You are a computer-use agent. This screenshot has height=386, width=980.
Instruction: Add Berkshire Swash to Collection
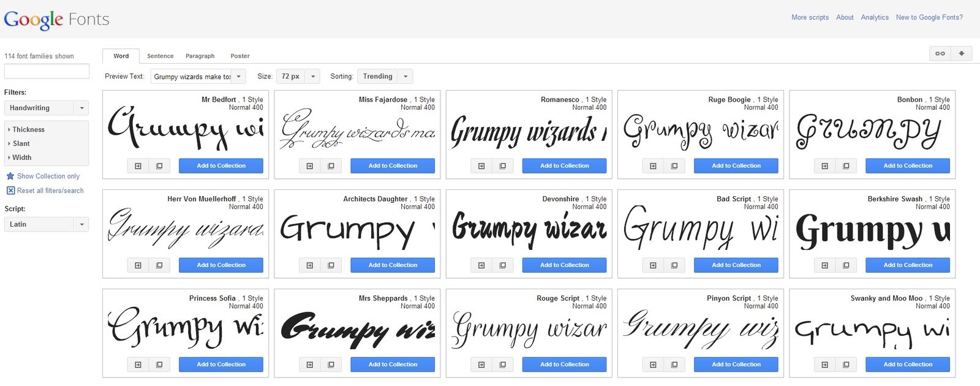pyautogui.click(x=908, y=265)
